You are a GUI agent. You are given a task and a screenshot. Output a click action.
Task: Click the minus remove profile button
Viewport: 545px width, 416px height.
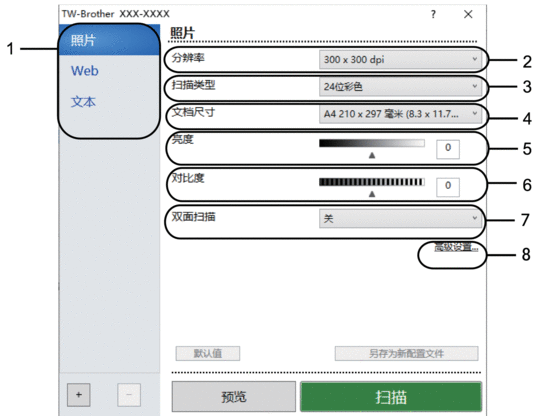129,395
